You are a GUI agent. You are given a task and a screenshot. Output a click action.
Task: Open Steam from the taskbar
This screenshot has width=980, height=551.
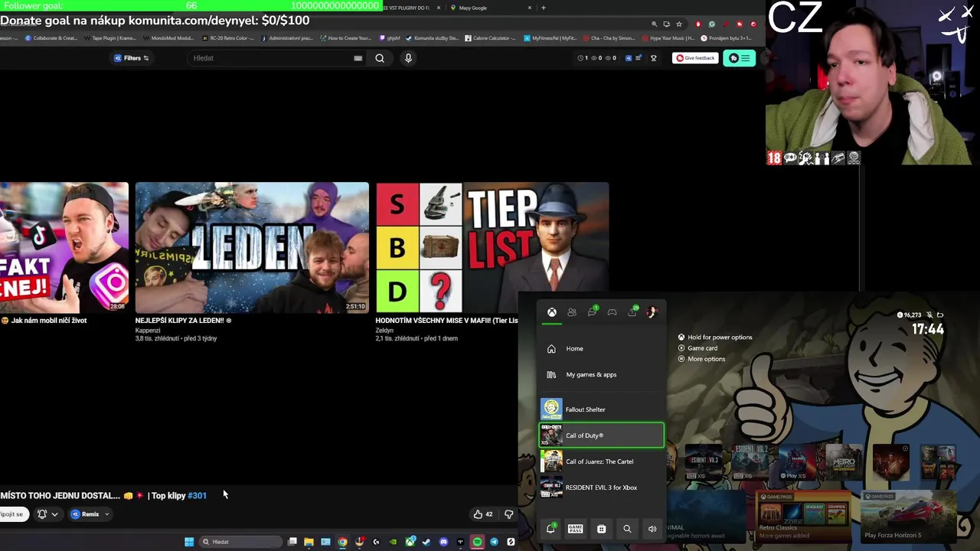[426, 542]
